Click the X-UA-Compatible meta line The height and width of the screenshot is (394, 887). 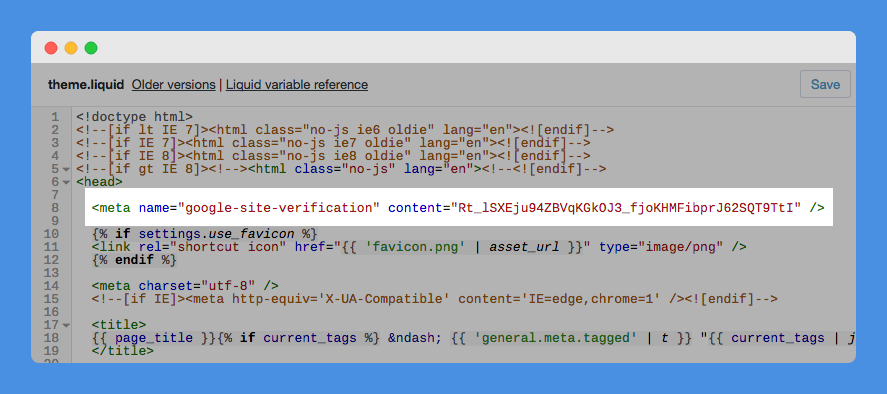pos(434,299)
